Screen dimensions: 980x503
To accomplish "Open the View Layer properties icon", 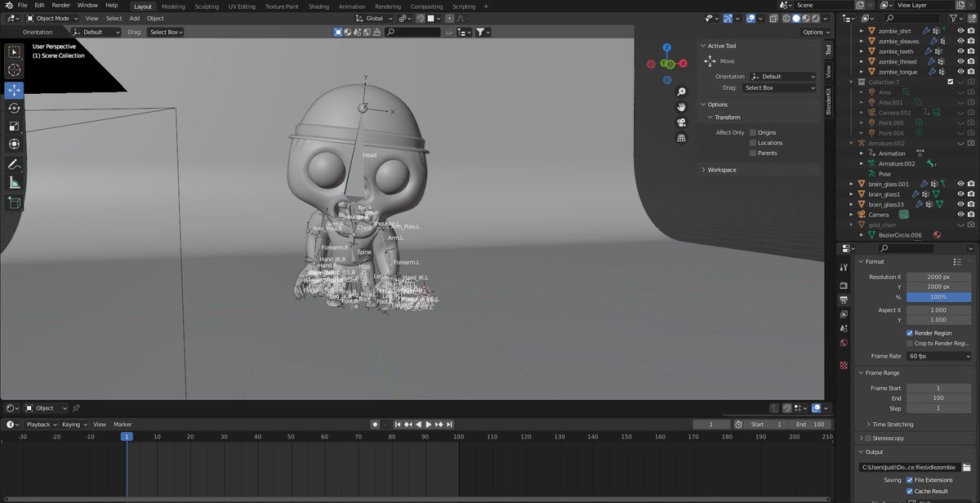I will pyautogui.click(x=844, y=314).
